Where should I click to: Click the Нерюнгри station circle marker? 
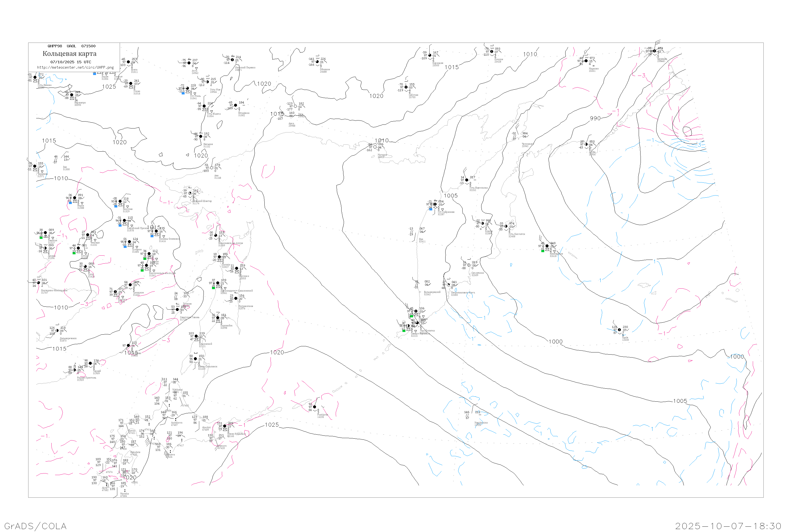pyautogui.click(x=72, y=95)
